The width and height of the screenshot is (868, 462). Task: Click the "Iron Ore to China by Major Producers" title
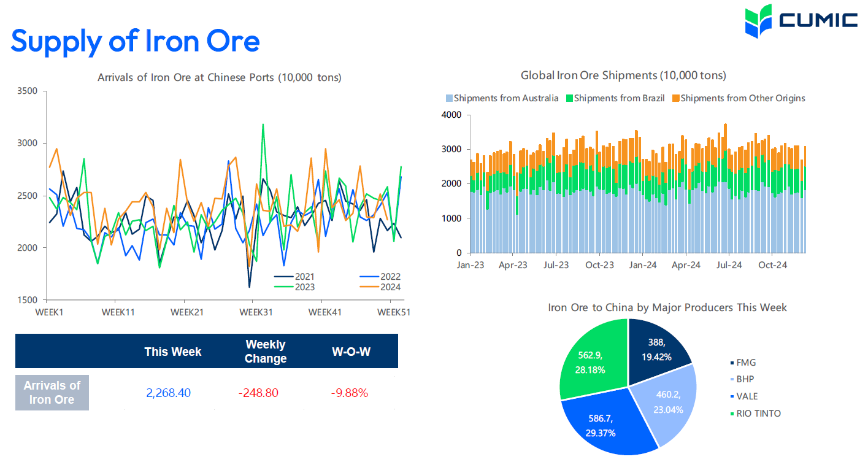click(667, 307)
